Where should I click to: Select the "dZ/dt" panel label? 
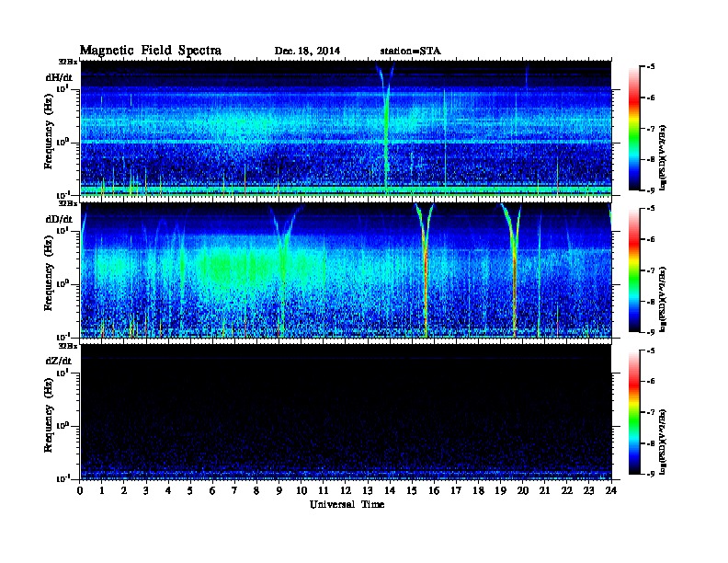59,361
